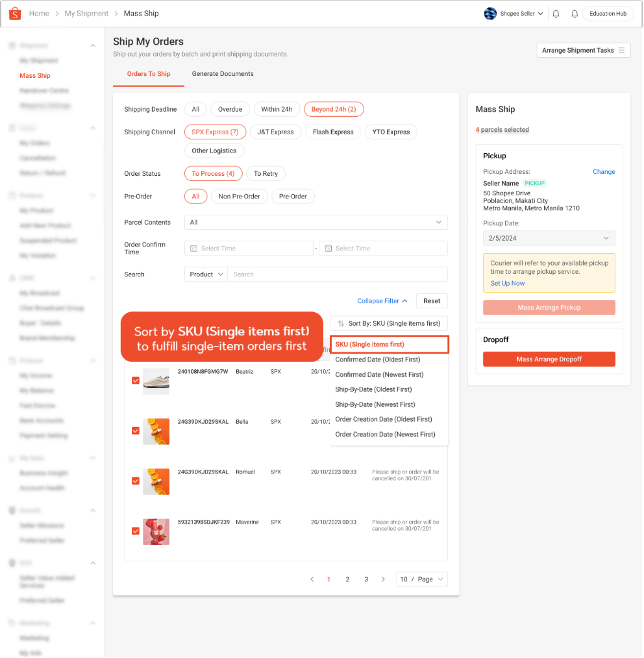644x658 pixels.
Task: Click the Shopee Seller profile avatar
Action: click(x=490, y=13)
